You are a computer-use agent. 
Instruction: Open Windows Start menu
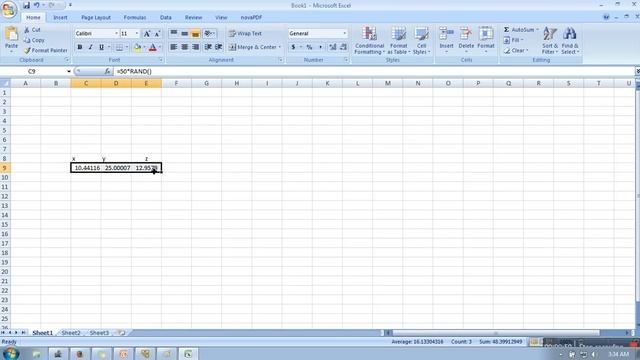(x=10, y=353)
